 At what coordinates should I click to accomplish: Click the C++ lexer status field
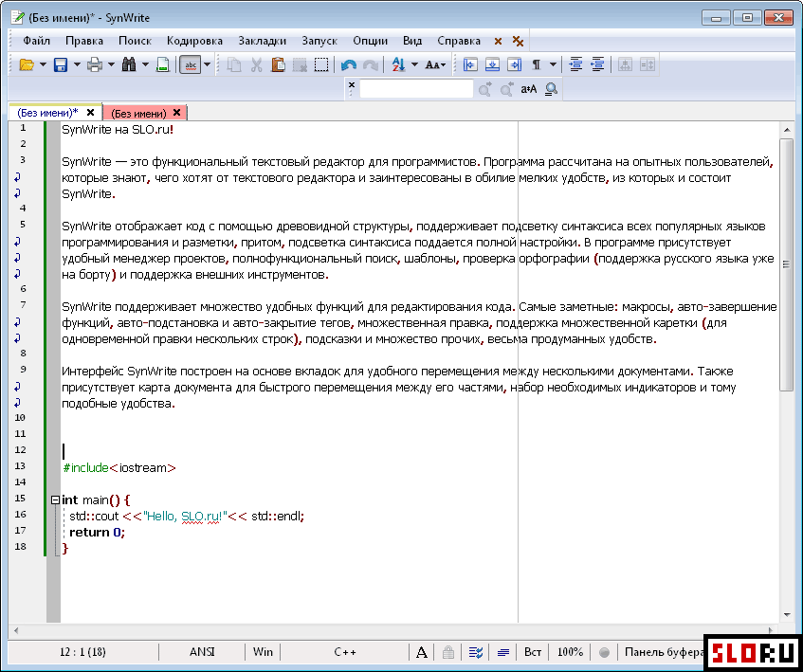point(345,652)
